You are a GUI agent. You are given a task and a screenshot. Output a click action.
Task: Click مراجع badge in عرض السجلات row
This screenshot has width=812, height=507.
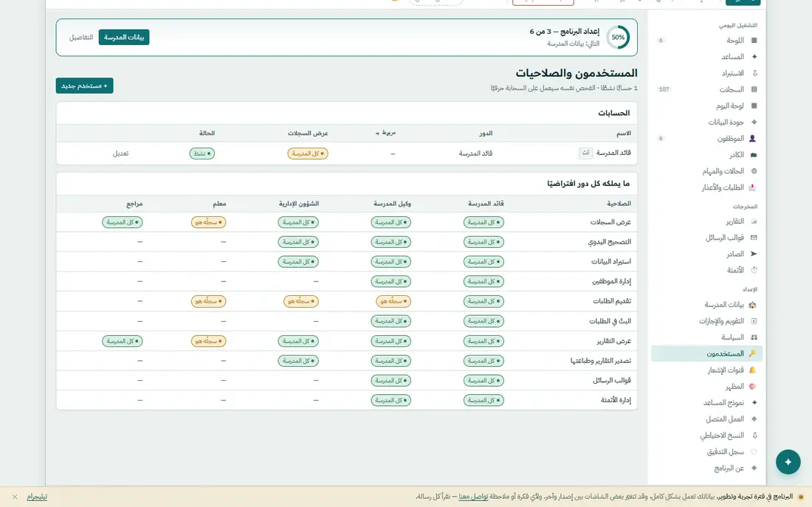point(123,222)
